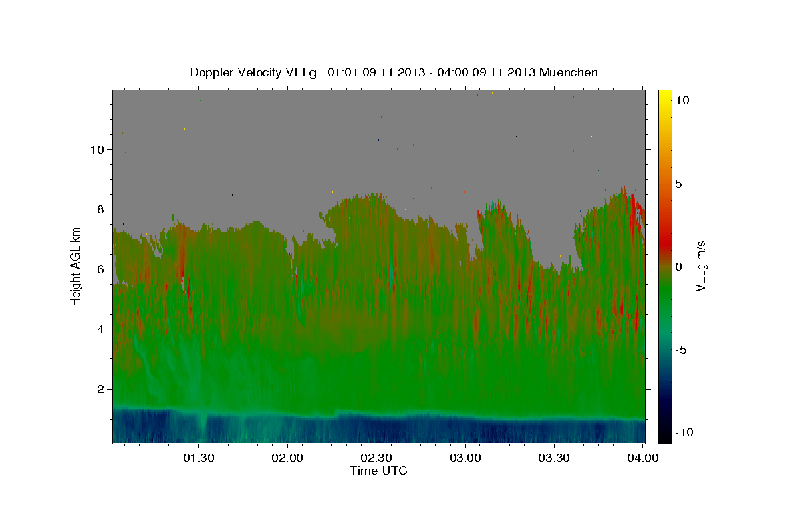The width and height of the screenshot is (798, 532).
Task: Click the height tick label 10
Action: (98, 149)
